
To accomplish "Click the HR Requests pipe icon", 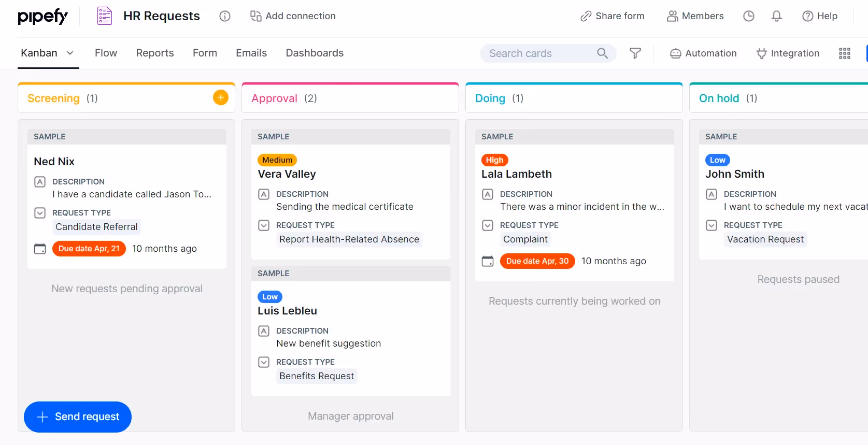I will 104,16.
